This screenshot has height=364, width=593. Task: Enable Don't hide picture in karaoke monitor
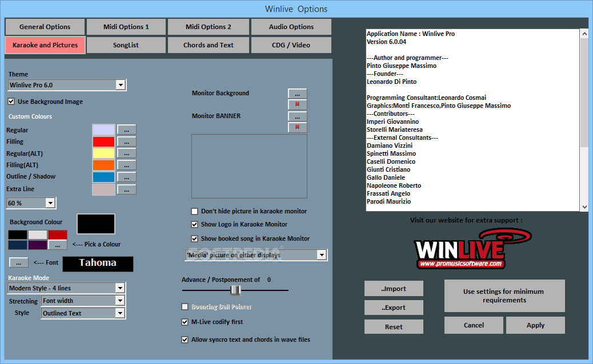pyautogui.click(x=194, y=212)
